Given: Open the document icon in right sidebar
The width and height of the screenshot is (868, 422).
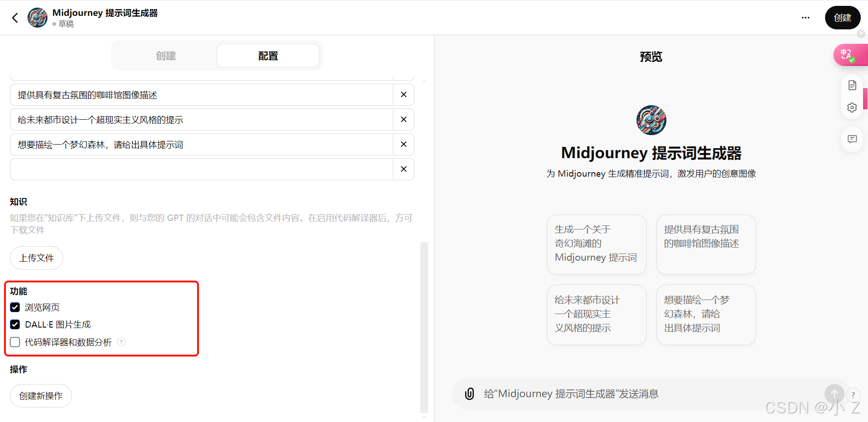Looking at the screenshot, I should 852,85.
